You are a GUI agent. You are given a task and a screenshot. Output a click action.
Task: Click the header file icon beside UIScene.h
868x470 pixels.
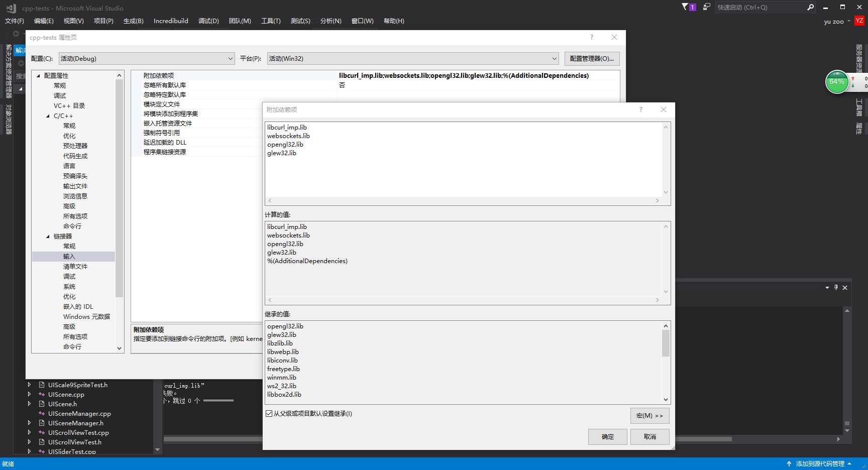pos(42,404)
